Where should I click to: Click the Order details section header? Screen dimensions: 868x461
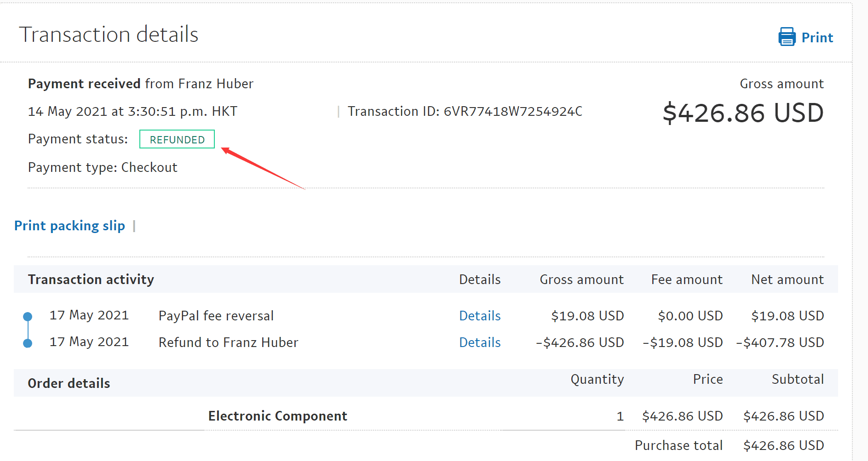pyautogui.click(x=69, y=383)
